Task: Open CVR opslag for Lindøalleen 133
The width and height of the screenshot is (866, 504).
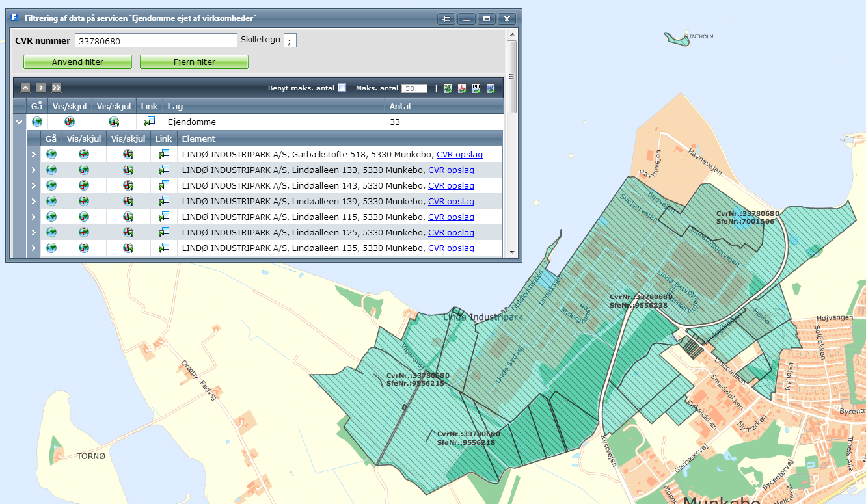Action: [451, 170]
